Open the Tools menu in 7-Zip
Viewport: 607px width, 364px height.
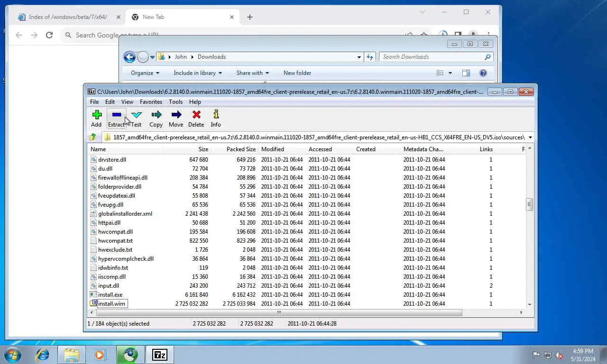175,102
